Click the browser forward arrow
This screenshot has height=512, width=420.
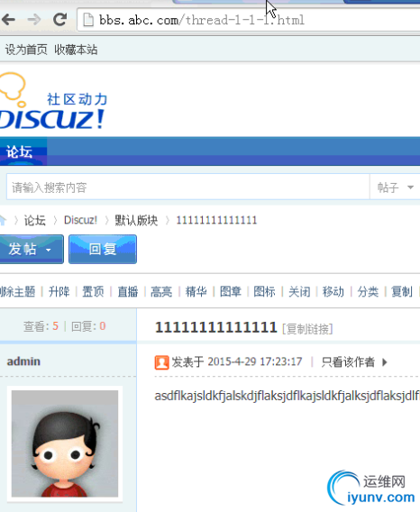coord(34,20)
